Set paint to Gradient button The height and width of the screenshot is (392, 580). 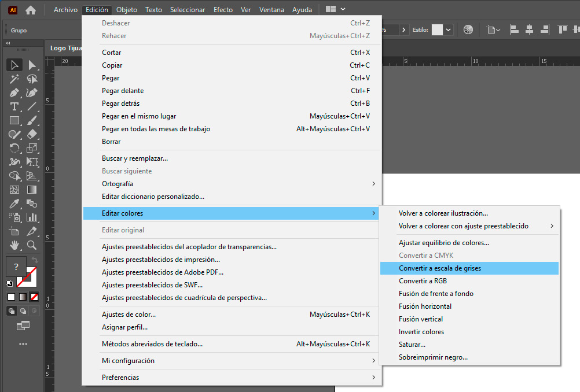coord(23,297)
